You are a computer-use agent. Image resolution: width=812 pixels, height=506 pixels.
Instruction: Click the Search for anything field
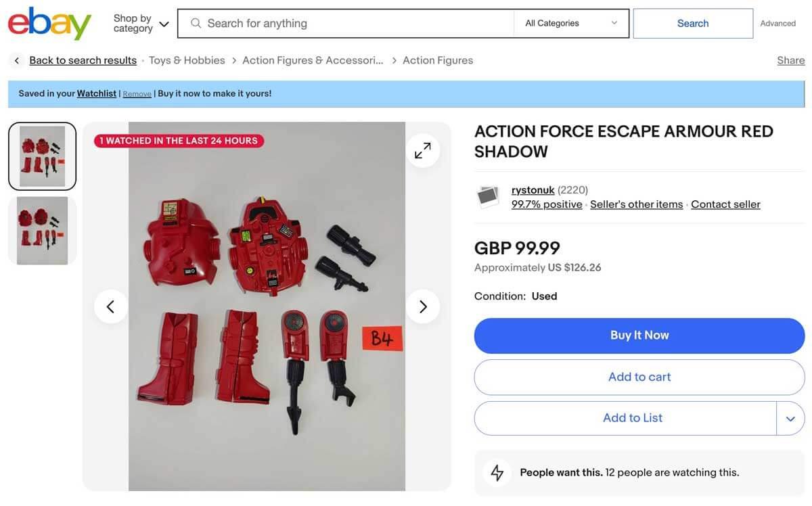coord(338,22)
